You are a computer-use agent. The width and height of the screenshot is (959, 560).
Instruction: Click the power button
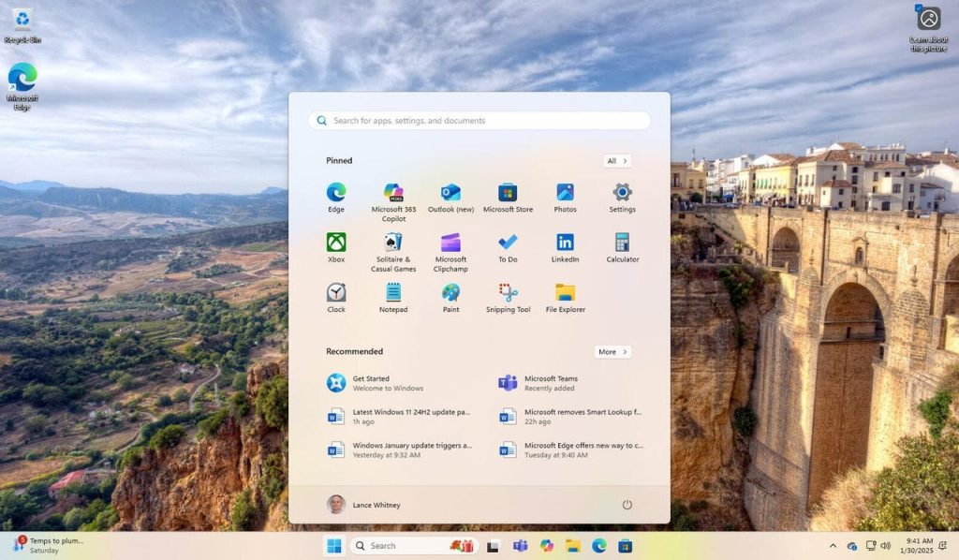[627, 505]
